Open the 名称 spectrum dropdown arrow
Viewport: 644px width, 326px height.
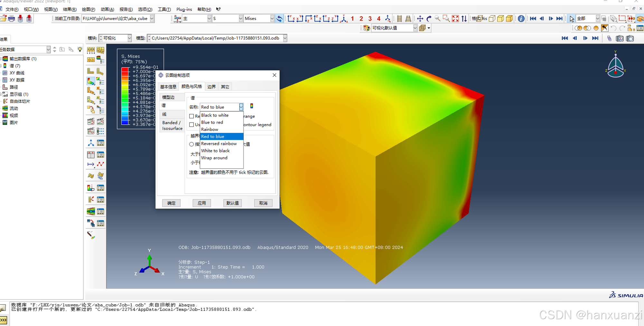(241, 107)
